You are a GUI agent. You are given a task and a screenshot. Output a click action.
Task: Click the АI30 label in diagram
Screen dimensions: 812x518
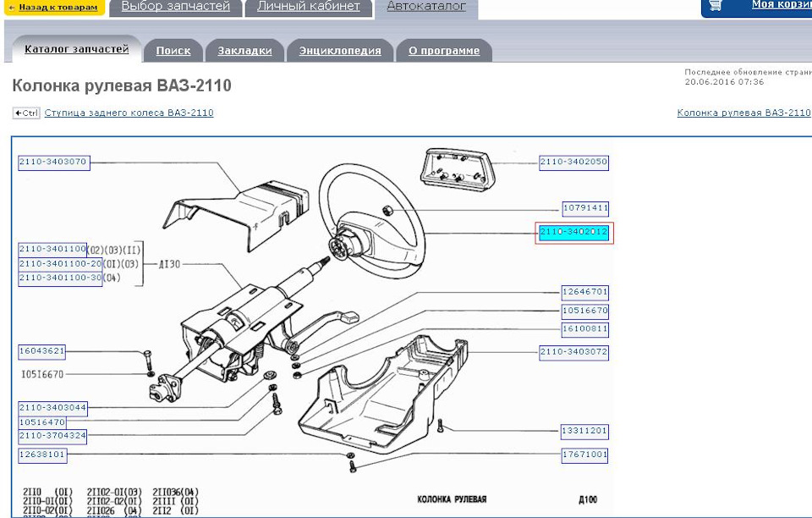click(169, 264)
